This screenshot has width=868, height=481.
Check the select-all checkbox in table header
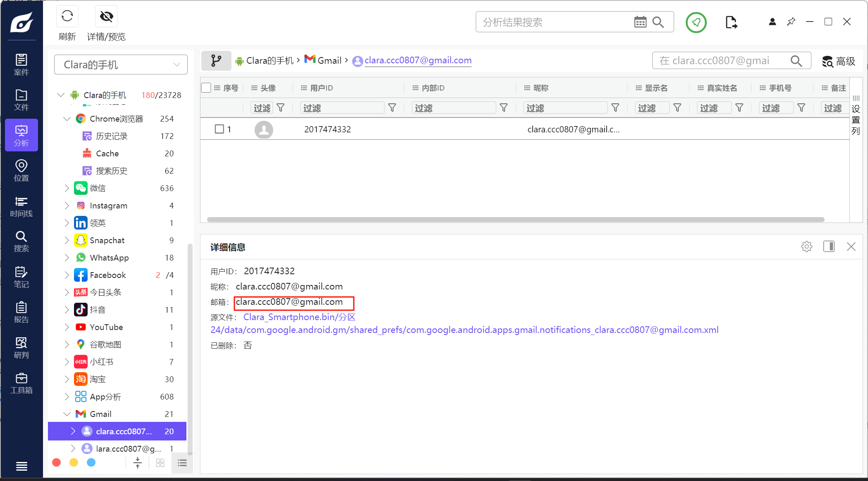[x=206, y=88]
